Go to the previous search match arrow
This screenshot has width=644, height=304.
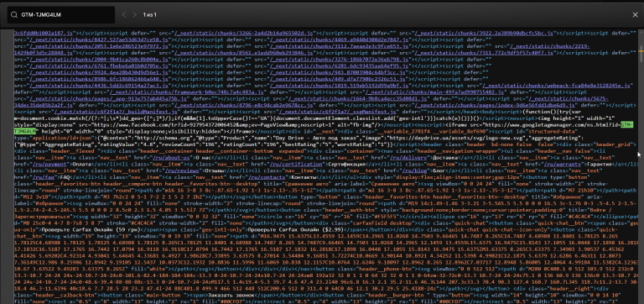124,15
